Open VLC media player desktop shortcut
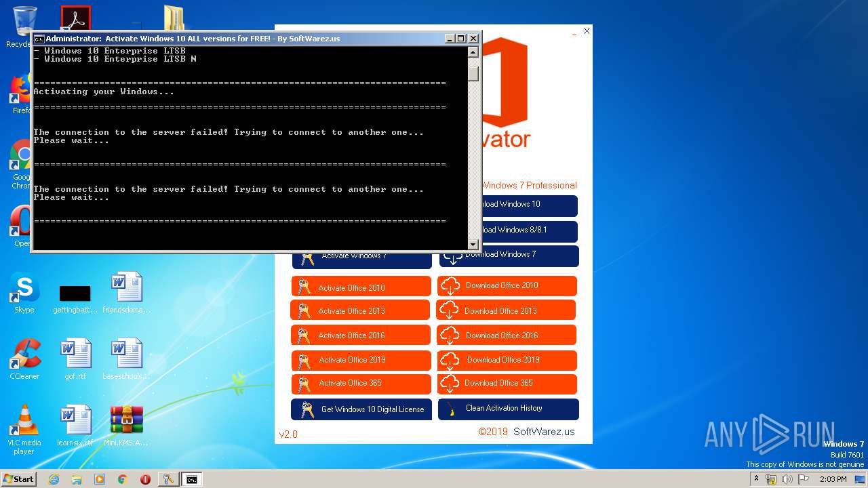This screenshot has width=868, height=488. click(x=24, y=430)
